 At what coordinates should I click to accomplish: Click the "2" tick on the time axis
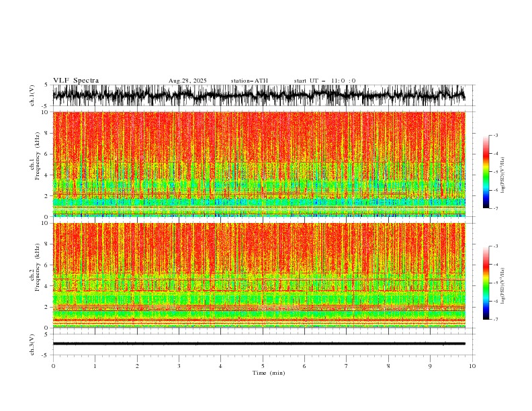click(x=137, y=366)
